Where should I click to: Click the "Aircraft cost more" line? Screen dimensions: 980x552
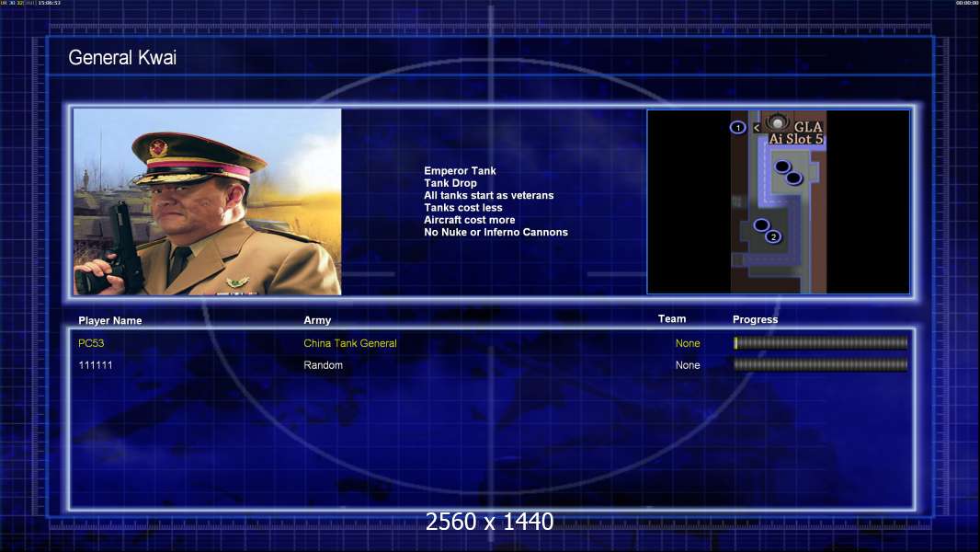click(470, 220)
